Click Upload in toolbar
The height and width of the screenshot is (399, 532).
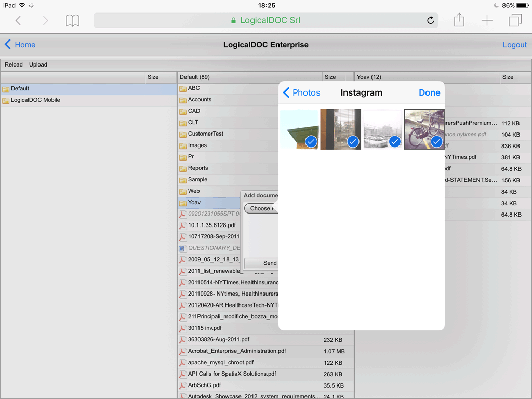38,64
